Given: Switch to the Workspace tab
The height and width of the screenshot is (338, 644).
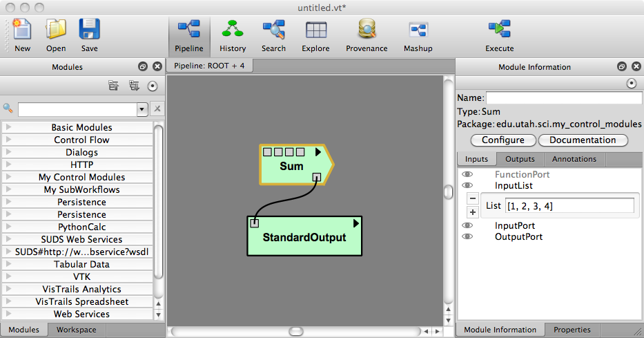Looking at the screenshot, I should coord(76,330).
